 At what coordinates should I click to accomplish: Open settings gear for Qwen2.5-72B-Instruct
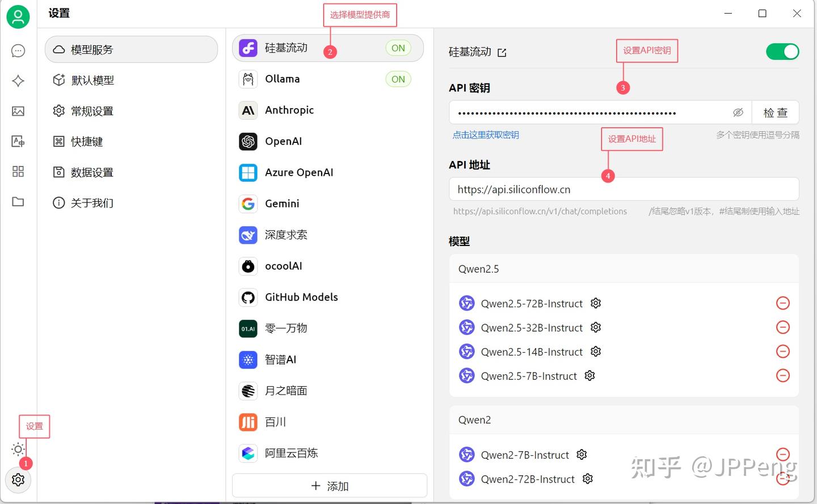point(596,303)
